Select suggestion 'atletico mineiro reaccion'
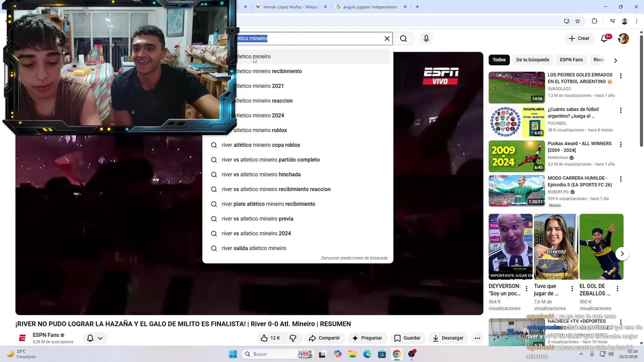The width and height of the screenshot is (644, 362). click(x=297, y=101)
